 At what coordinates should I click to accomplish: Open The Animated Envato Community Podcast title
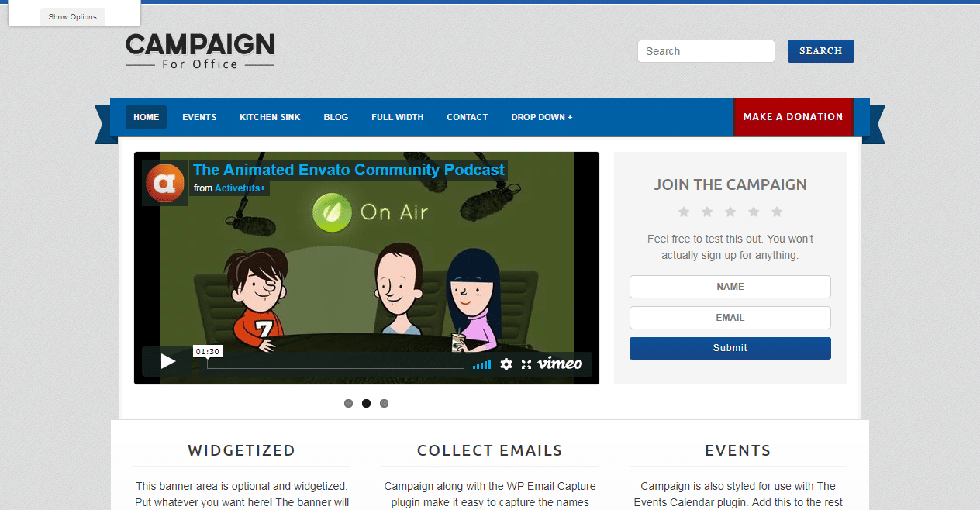click(x=349, y=170)
